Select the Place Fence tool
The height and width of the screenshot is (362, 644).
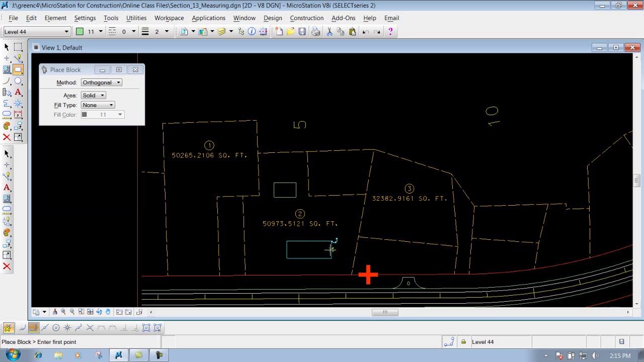coord(18,47)
